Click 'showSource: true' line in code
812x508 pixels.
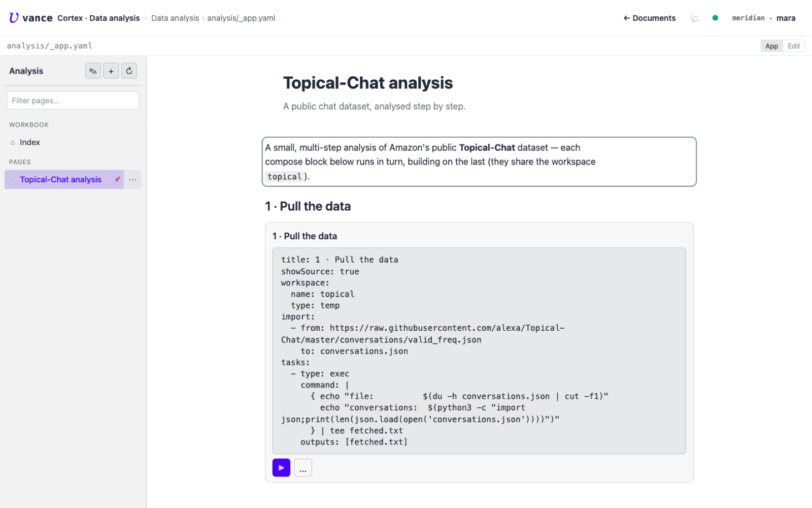click(x=320, y=271)
